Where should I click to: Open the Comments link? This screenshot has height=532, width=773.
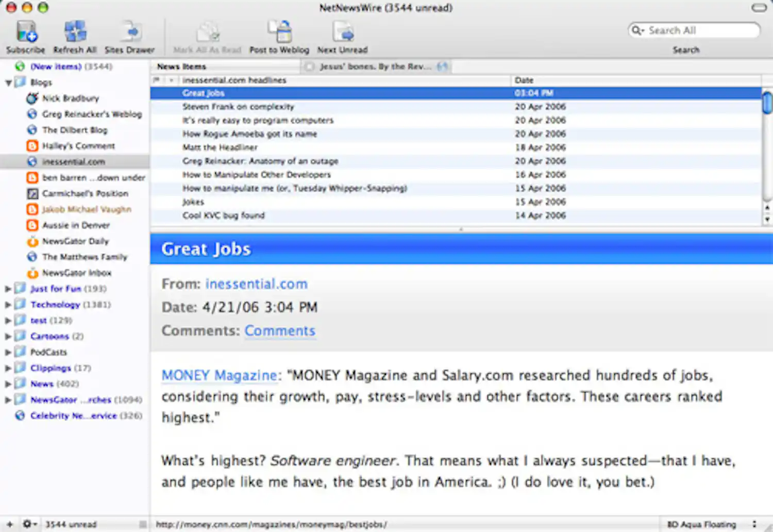[x=280, y=330]
